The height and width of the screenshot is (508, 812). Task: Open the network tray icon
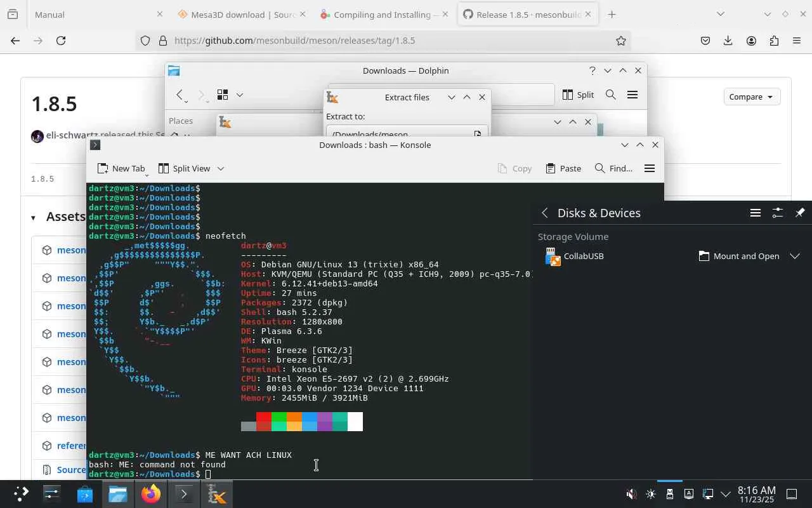708,493
